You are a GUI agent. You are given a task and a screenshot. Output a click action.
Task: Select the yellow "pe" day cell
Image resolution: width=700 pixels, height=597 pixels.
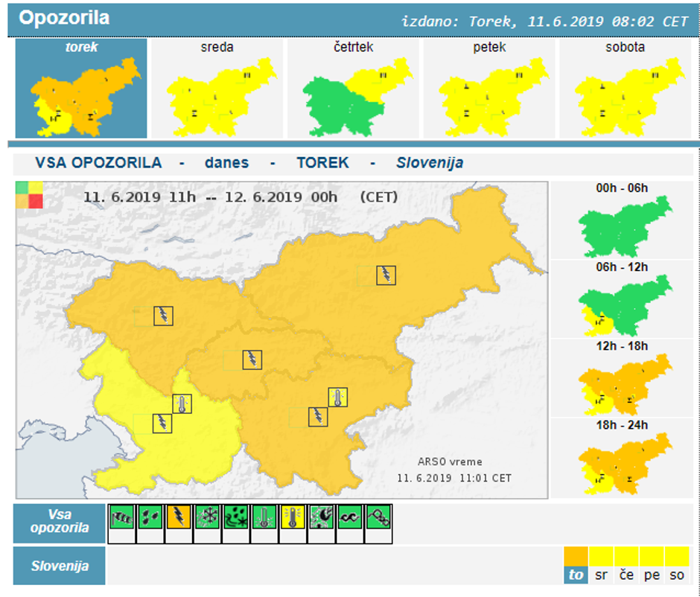[x=652, y=566]
